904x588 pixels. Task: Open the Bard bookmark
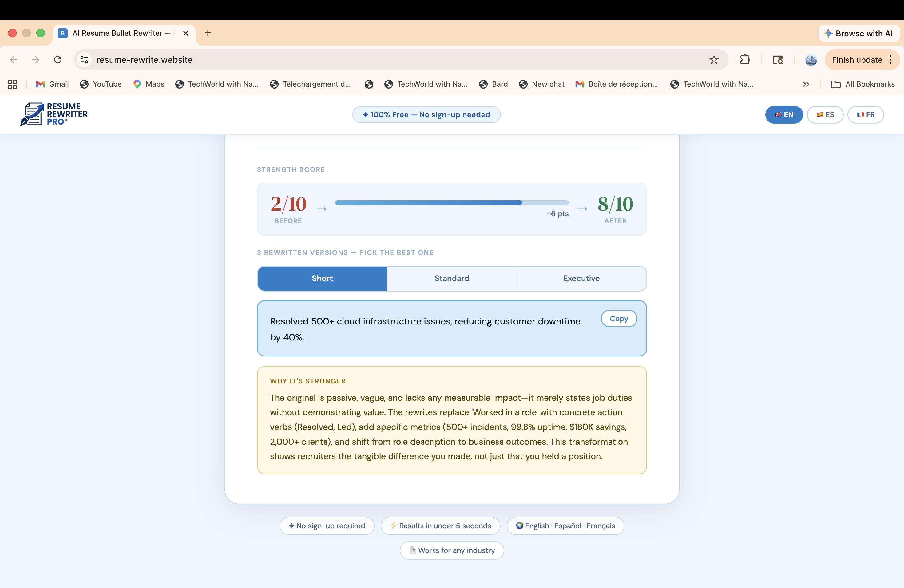pos(493,84)
